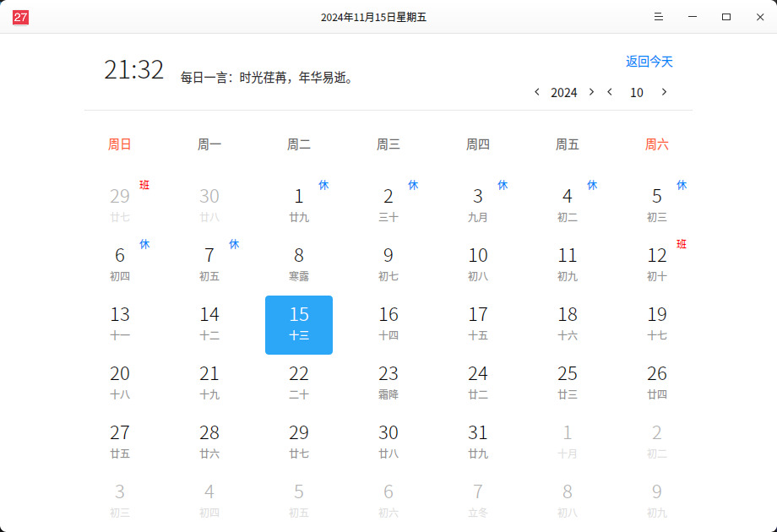
Task: Select October 3 marked 九月
Action: (x=478, y=207)
